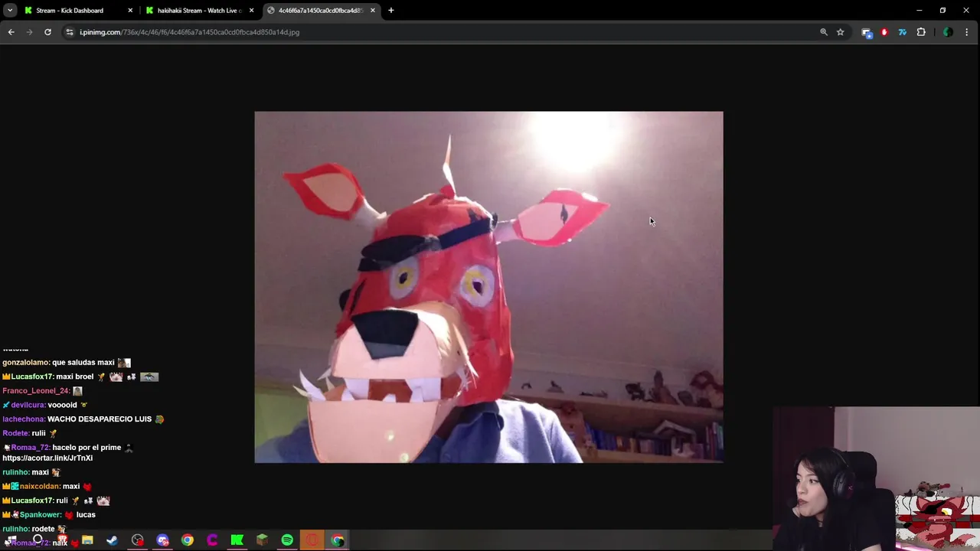
Task: Open the Chrome profile avatar
Action: [x=948, y=32]
